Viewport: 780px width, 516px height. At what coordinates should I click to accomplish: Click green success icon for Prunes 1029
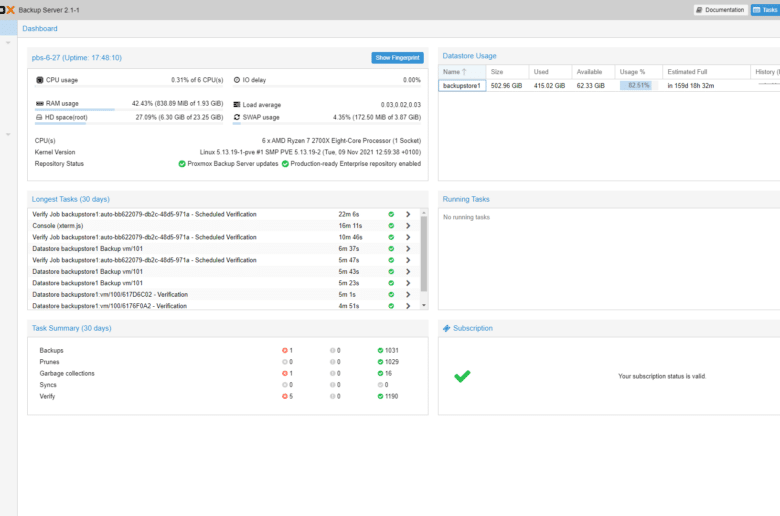point(380,362)
